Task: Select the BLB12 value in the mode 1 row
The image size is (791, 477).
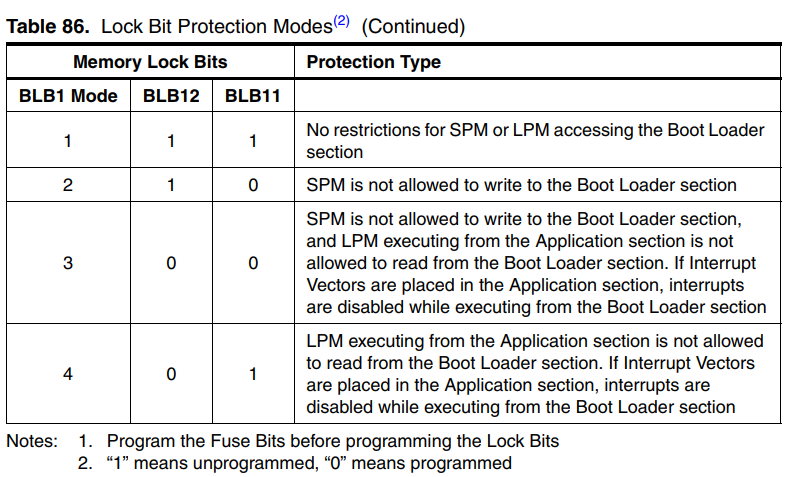Action: 171,141
